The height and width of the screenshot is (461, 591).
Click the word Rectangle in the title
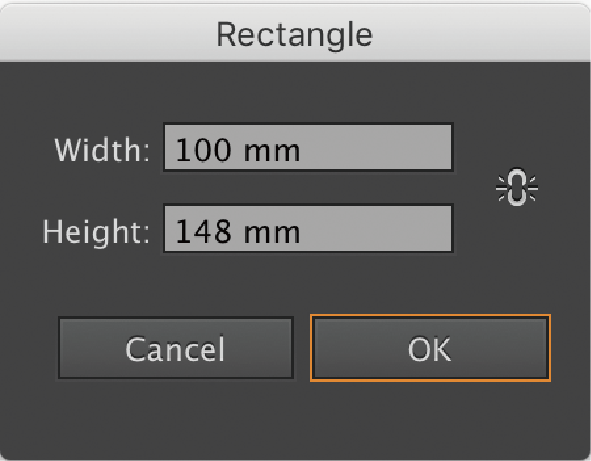point(295,35)
